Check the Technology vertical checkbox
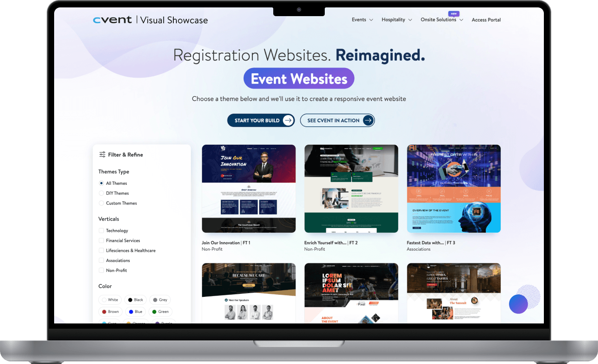Image resolution: width=598 pixels, height=364 pixels. pyautogui.click(x=101, y=231)
